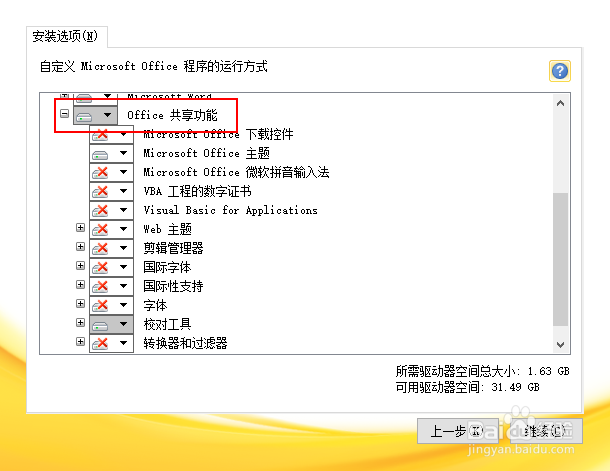
Task: Click unavailable icon for 转换器和过滤器
Action: coord(100,343)
